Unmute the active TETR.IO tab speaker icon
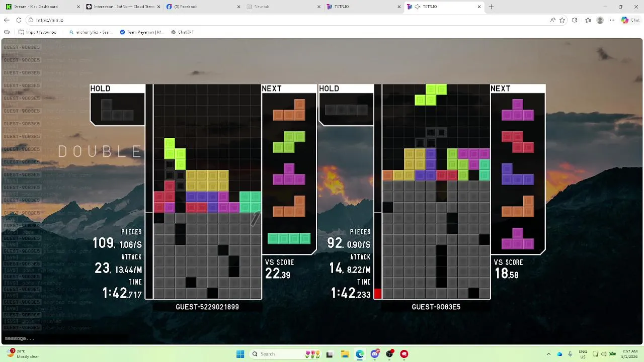The height and width of the screenshot is (362, 644). [x=418, y=7]
